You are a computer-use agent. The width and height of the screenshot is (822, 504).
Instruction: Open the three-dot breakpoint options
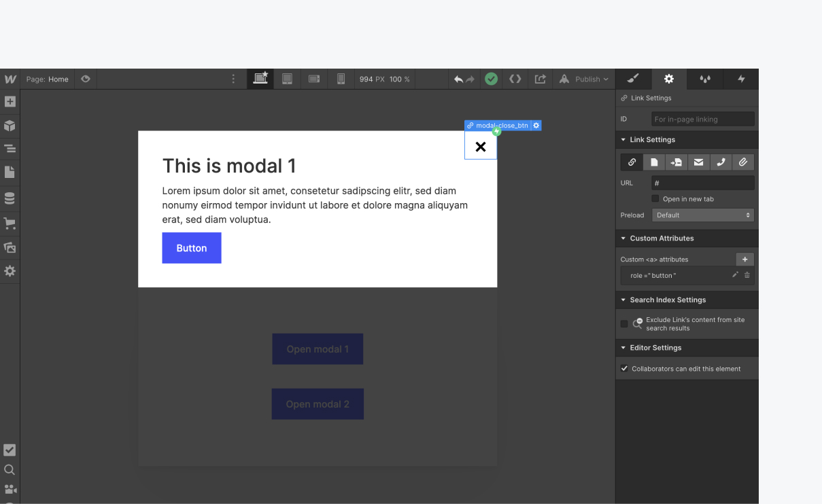233,79
